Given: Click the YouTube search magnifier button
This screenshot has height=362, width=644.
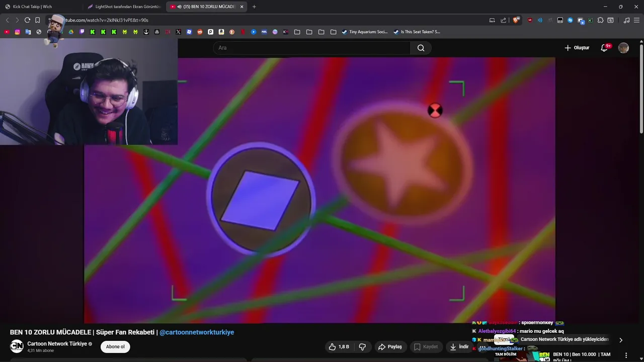Looking at the screenshot, I should coord(421,48).
